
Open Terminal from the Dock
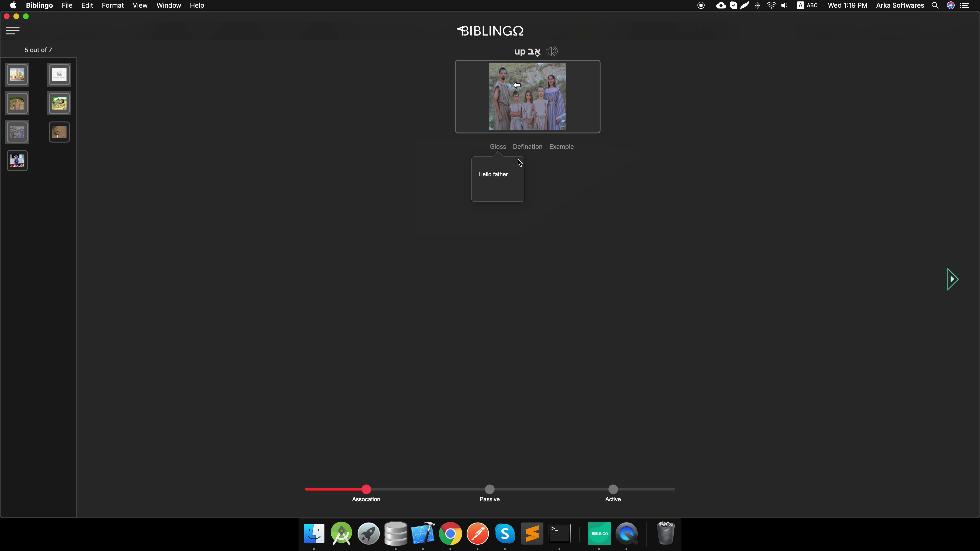(559, 534)
